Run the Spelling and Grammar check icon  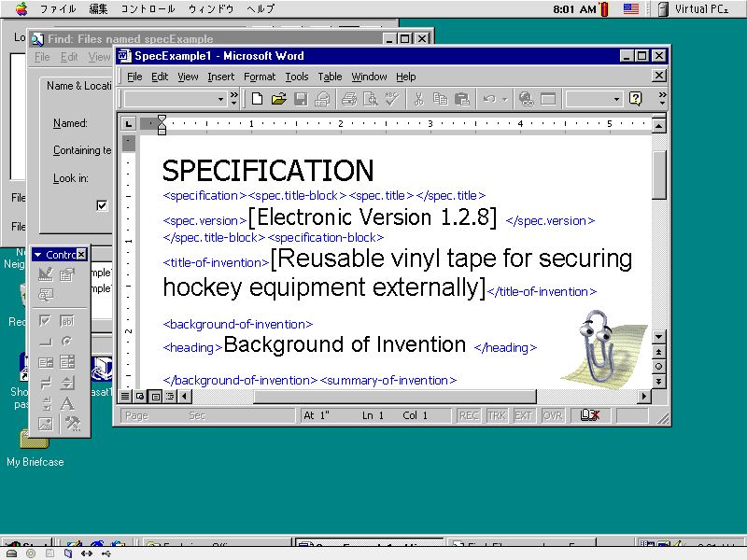(x=391, y=99)
